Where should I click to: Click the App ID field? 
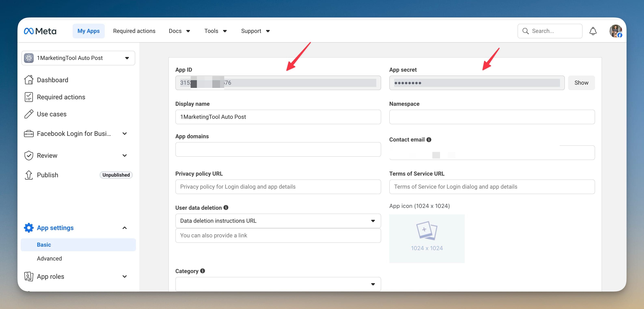278,83
